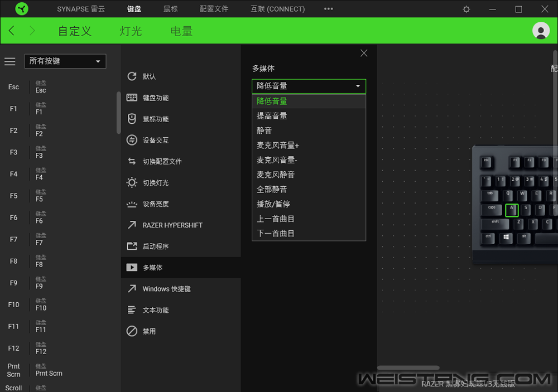The width and height of the screenshot is (558, 392).
Task: Switch to the 键盘 top tab
Action: pos(134,9)
